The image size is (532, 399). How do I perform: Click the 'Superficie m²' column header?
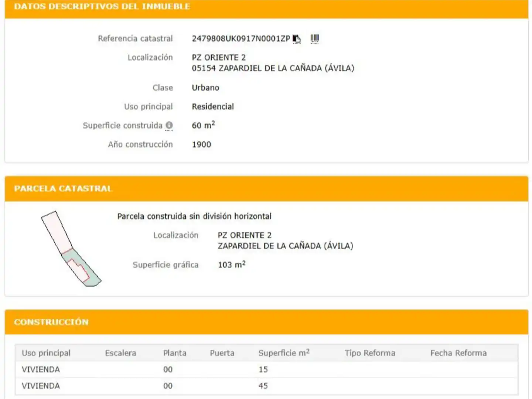[284, 353]
